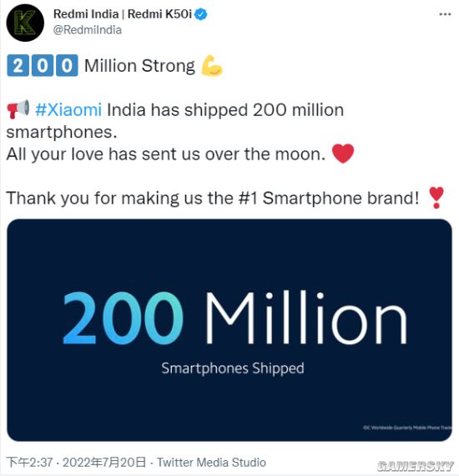Click the second keycap 0 emoji

coord(67,65)
